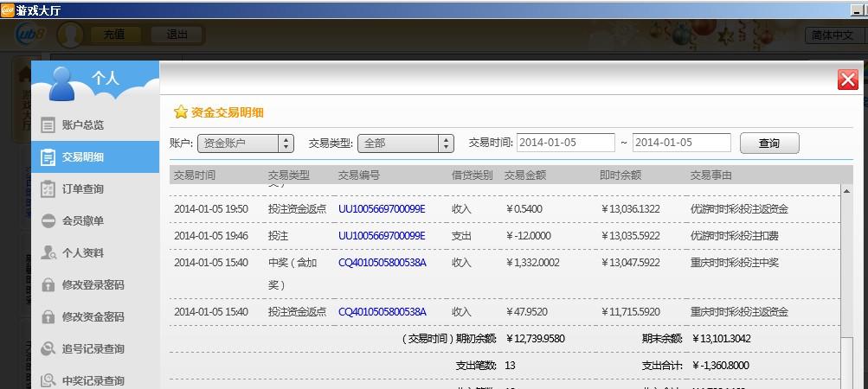Click the 交易明细 clipboard icon

pyautogui.click(x=48, y=157)
